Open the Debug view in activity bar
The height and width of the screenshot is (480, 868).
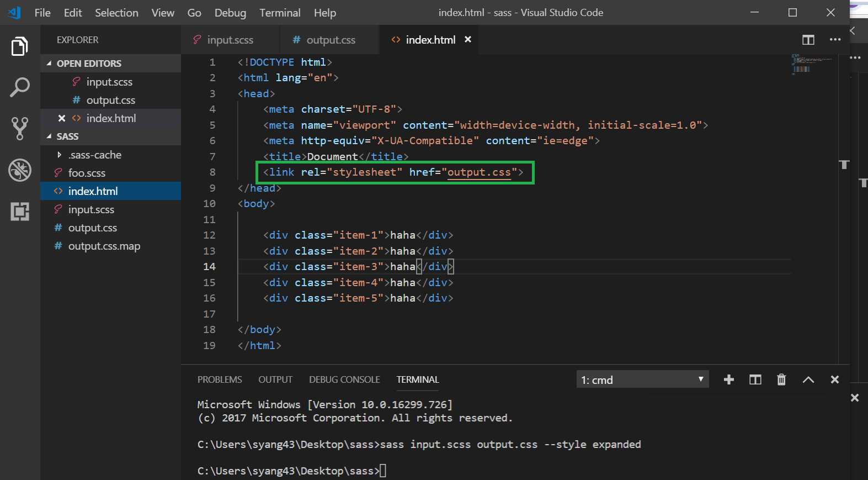click(x=20, y=170)
